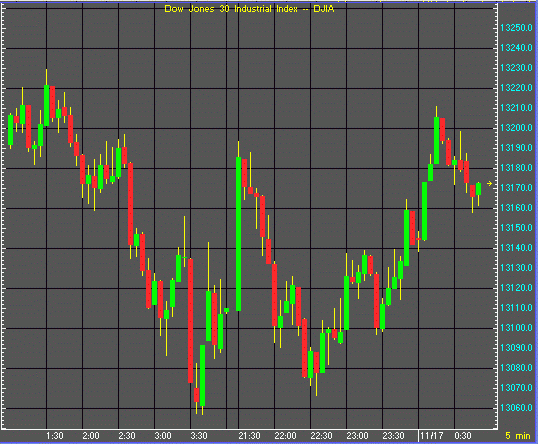
Task: Click the 22:30 time axis label
Action: tap(321, 436)
